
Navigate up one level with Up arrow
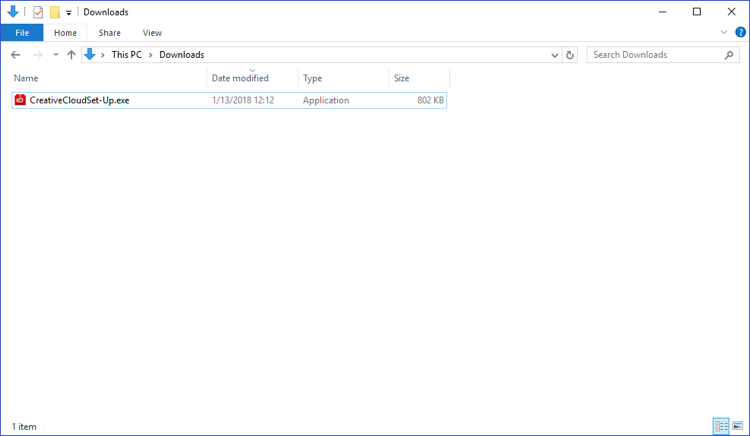pyautogui.click(x=71, y=55)
